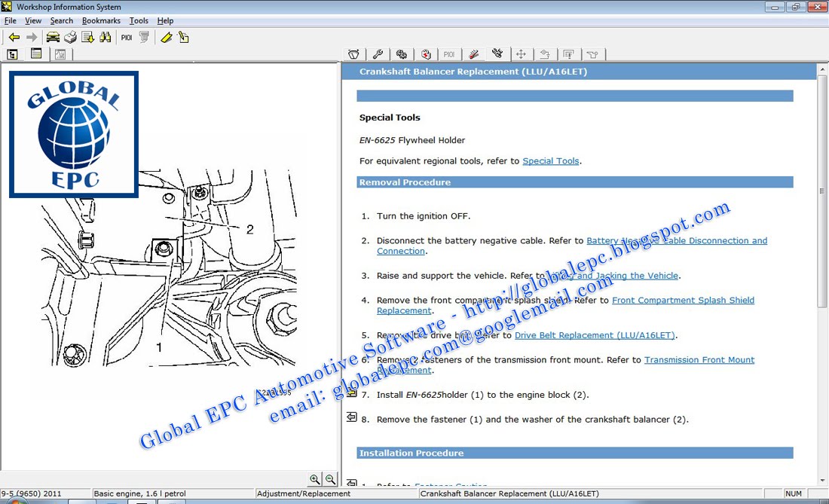The width and height of the screenshot is (829, 504).
Task: Click the oil can icon tab
Action: (592, 54)
